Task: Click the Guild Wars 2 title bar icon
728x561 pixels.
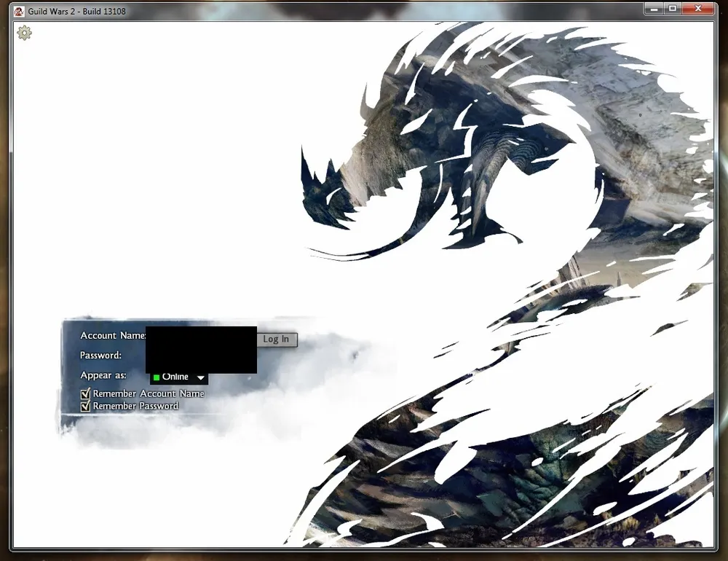Action: click(18, 11)
